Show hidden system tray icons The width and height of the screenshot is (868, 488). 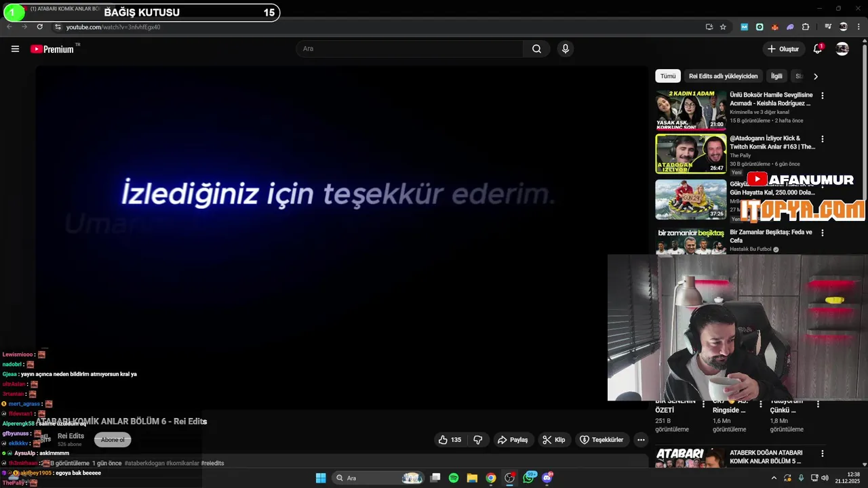pos(774,478)
